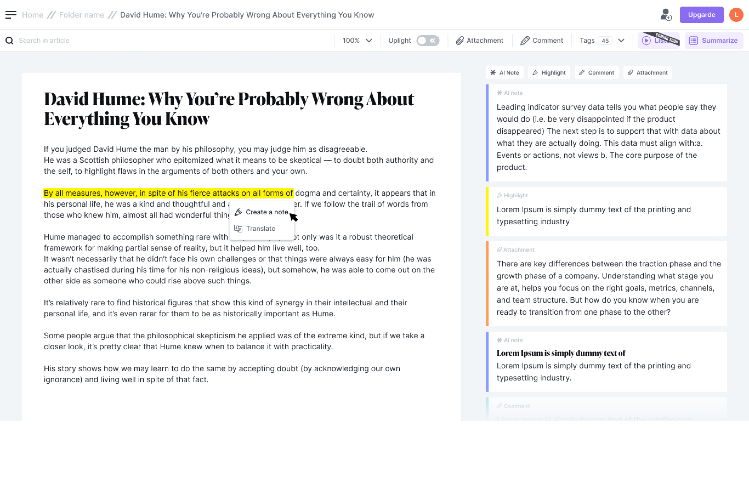Screen dimensions: 749x500
Task: Focus the Search in article field
Action: (x=44, y=41)
